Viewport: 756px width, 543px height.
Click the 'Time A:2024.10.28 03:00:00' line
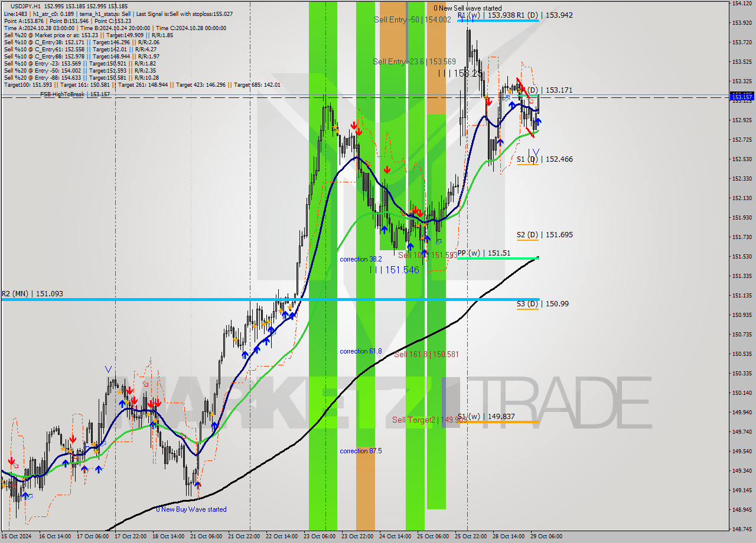115,28
